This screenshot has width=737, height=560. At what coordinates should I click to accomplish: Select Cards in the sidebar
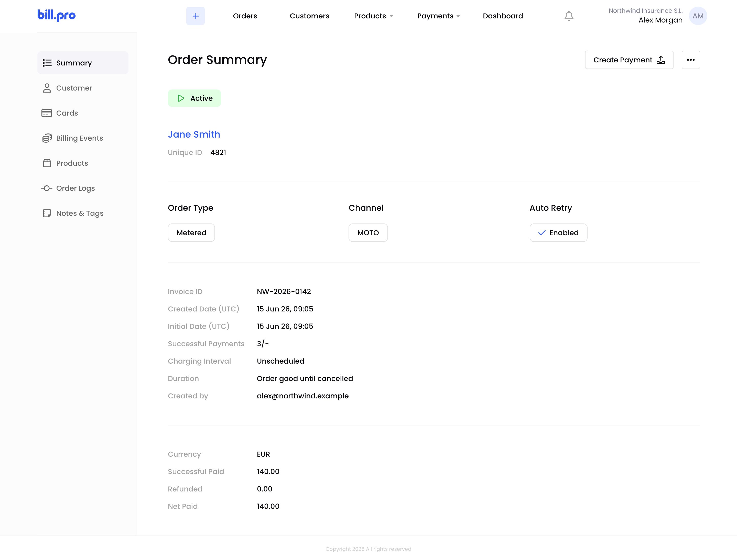point(83,113)
